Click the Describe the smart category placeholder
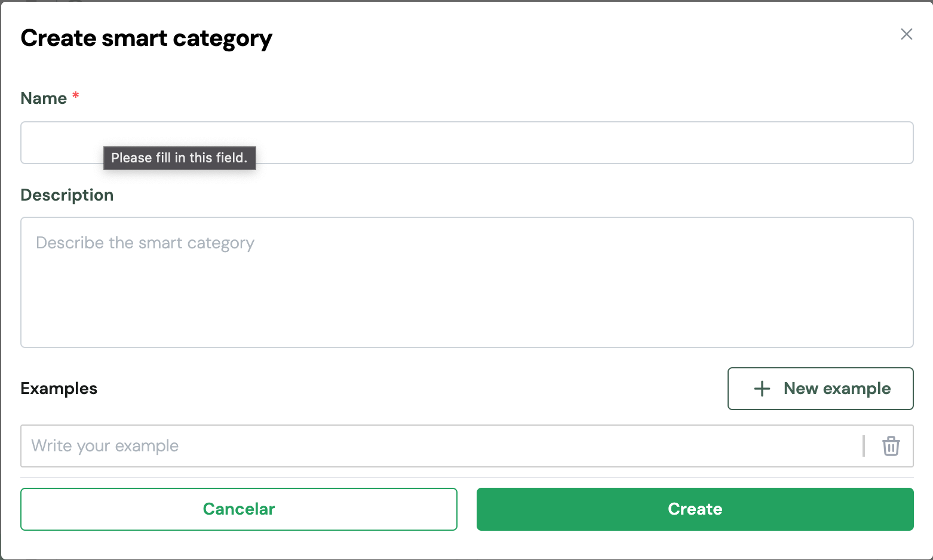The height and width of the screenshot is (560, 933). [145, 243]
